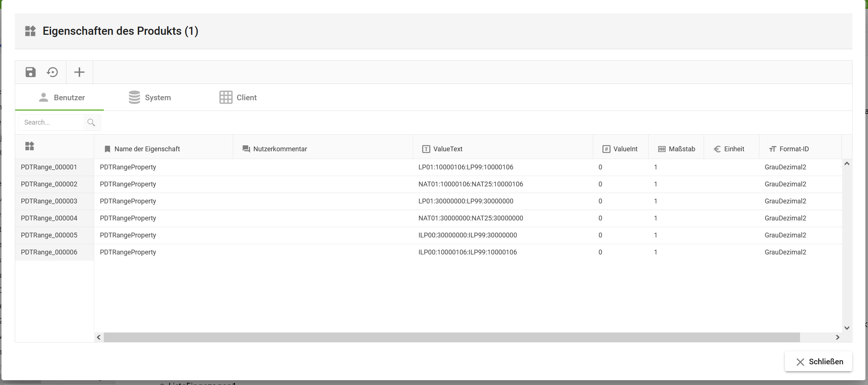Open the Client tab
The image size is (868, 385).
(238, 98)
